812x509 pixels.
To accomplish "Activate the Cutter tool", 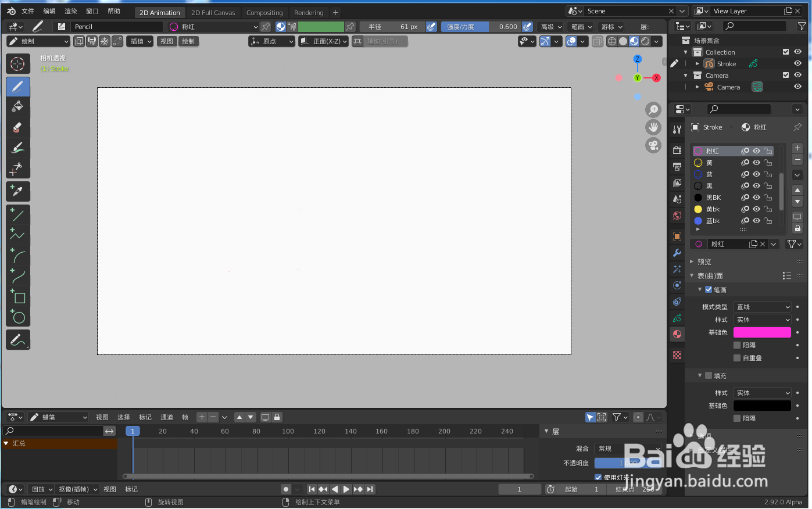I will pyautogui.click(x=18, y=168).
